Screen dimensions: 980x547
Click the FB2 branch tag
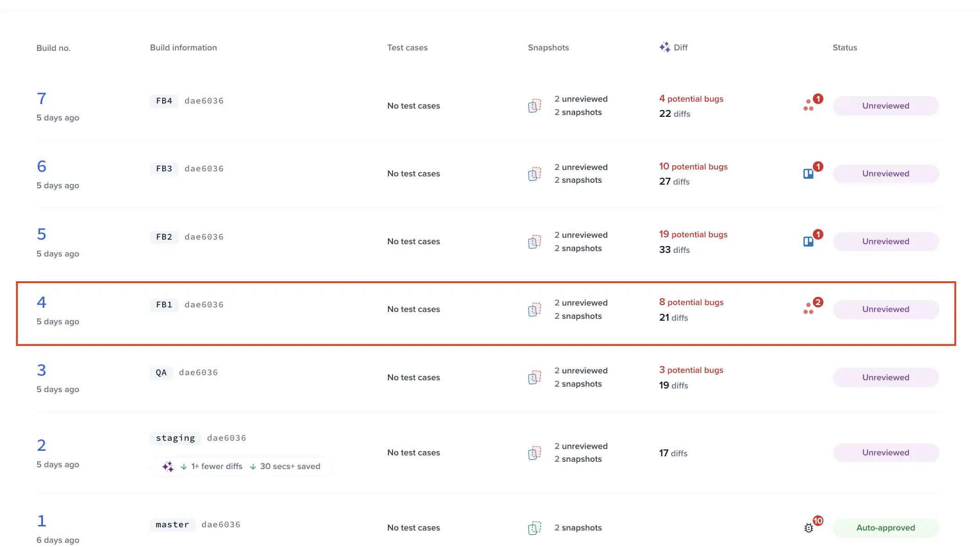pyautogui.click(x=164, y=237)
